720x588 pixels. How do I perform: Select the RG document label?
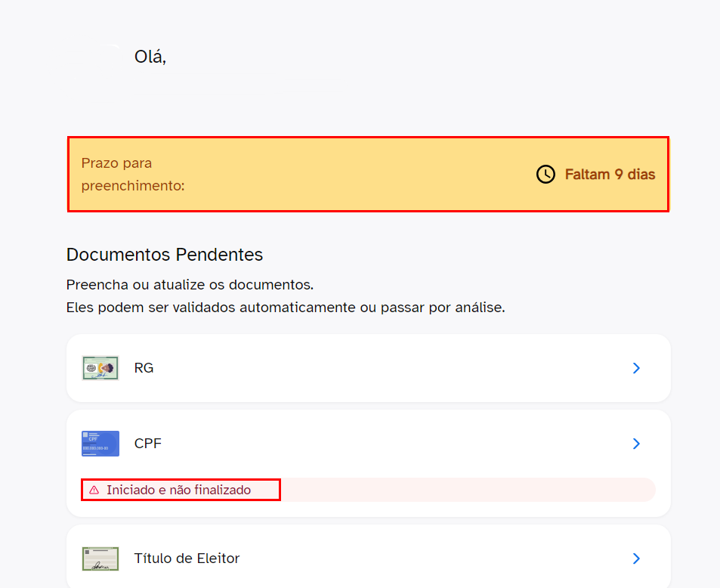[144, 368]
